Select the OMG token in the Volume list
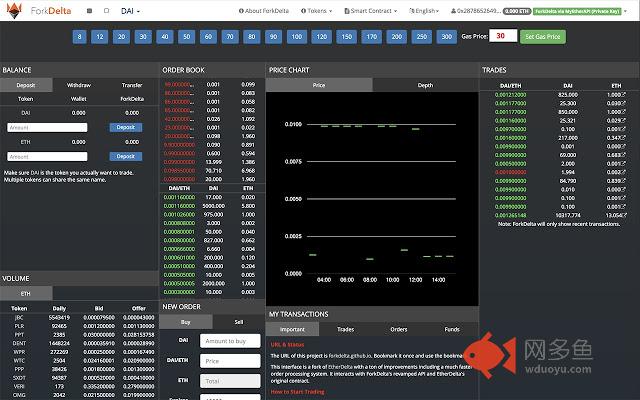 click(x=19, y=395)
